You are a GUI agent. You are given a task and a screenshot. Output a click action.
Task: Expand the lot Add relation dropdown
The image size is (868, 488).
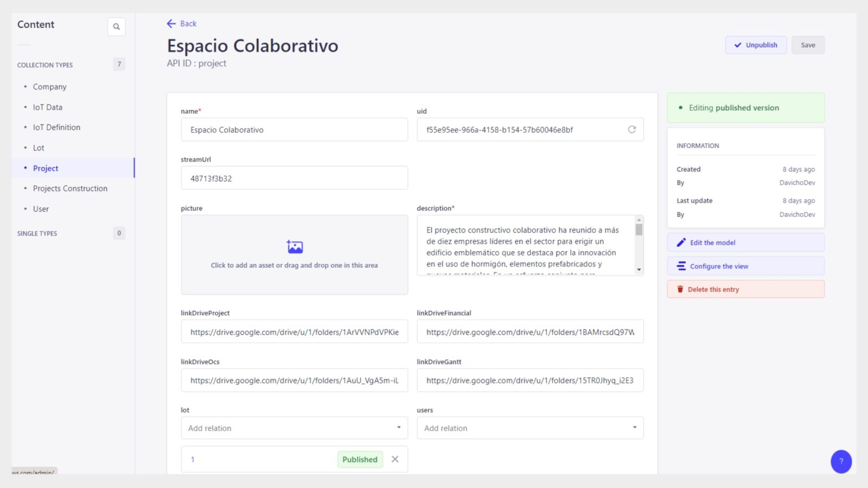pos(399,428)
